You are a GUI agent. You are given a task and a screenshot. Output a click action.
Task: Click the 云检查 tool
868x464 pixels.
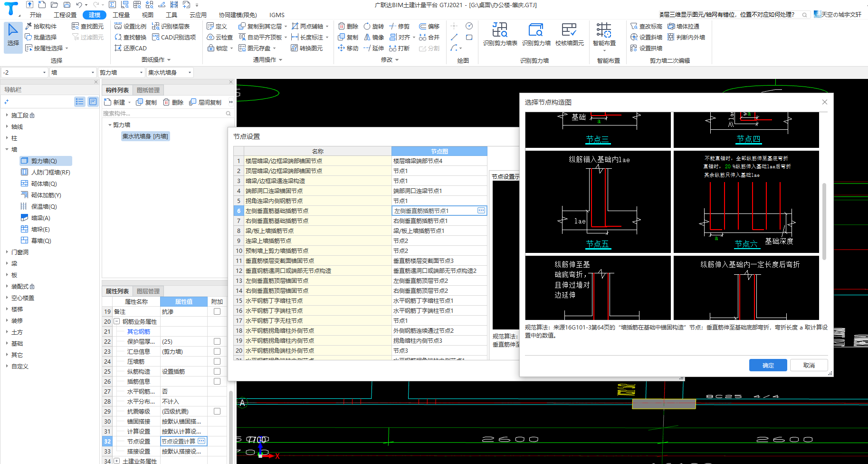tap(220, 37)
